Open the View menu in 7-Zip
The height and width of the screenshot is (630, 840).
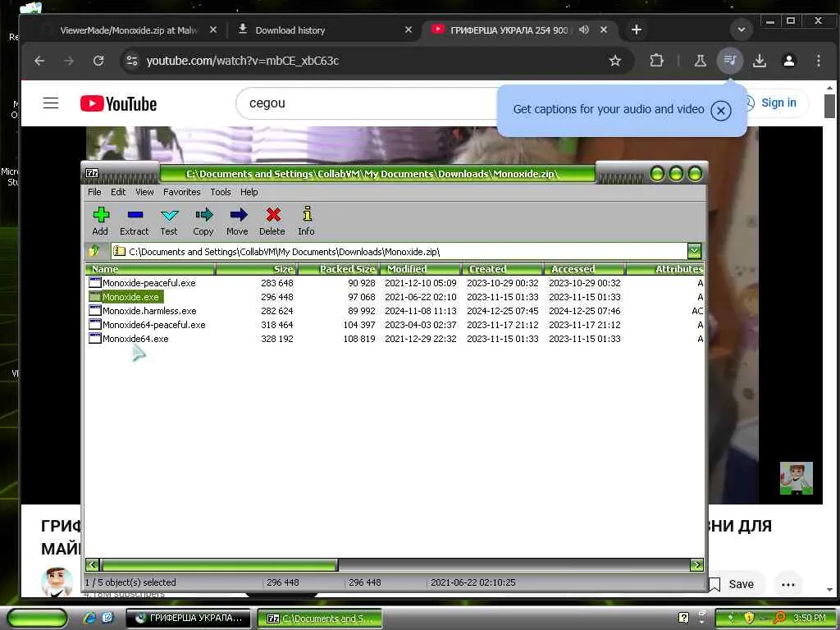(144, 192)
